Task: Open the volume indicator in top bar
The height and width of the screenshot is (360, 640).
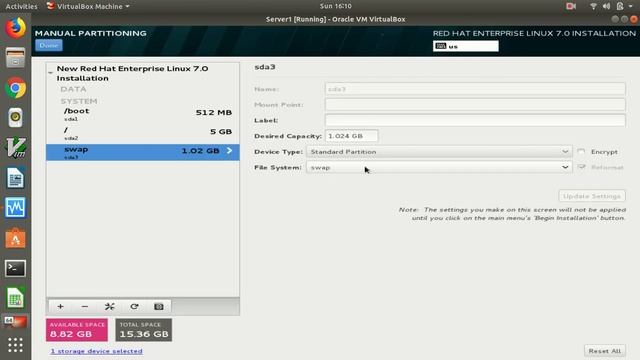Action: [x=607, y=6]
